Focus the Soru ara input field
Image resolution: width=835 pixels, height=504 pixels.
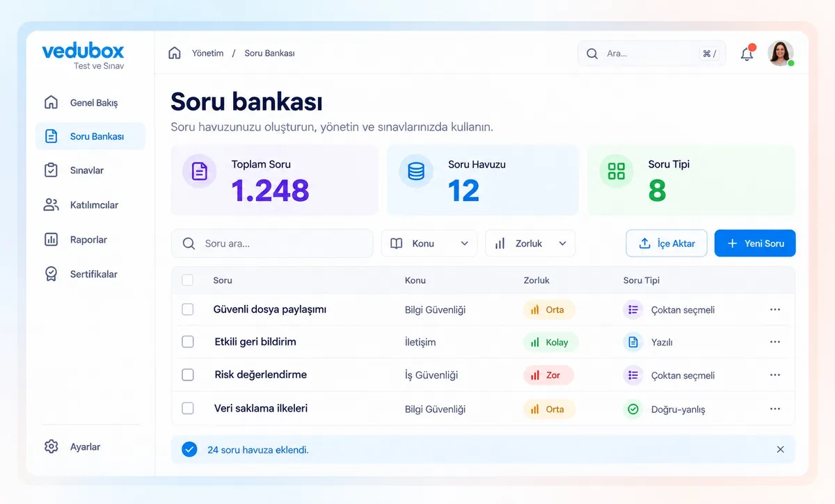pos(272,244)
